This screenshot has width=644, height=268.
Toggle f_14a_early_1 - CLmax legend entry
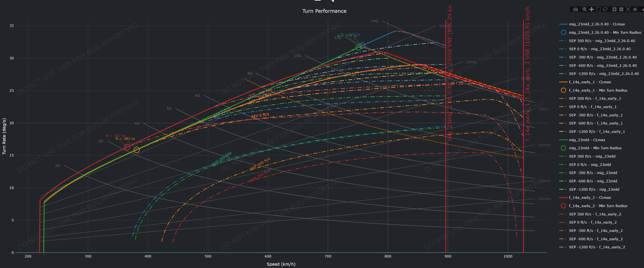tap(590, 82)
